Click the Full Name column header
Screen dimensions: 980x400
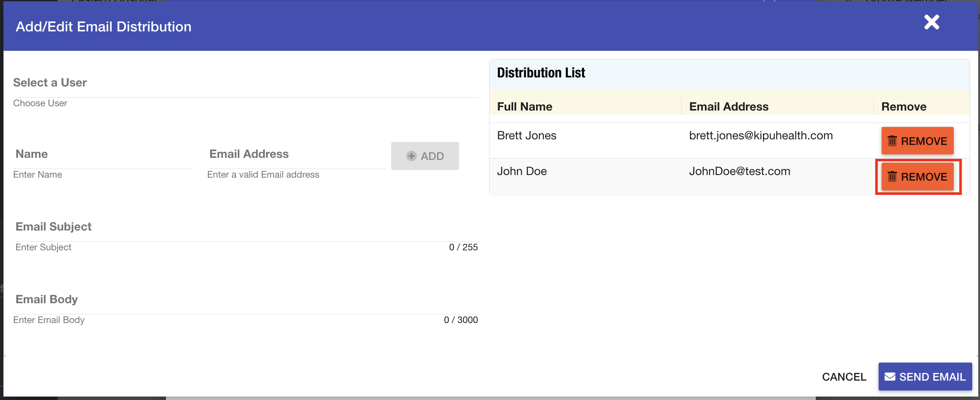point(524,107)
